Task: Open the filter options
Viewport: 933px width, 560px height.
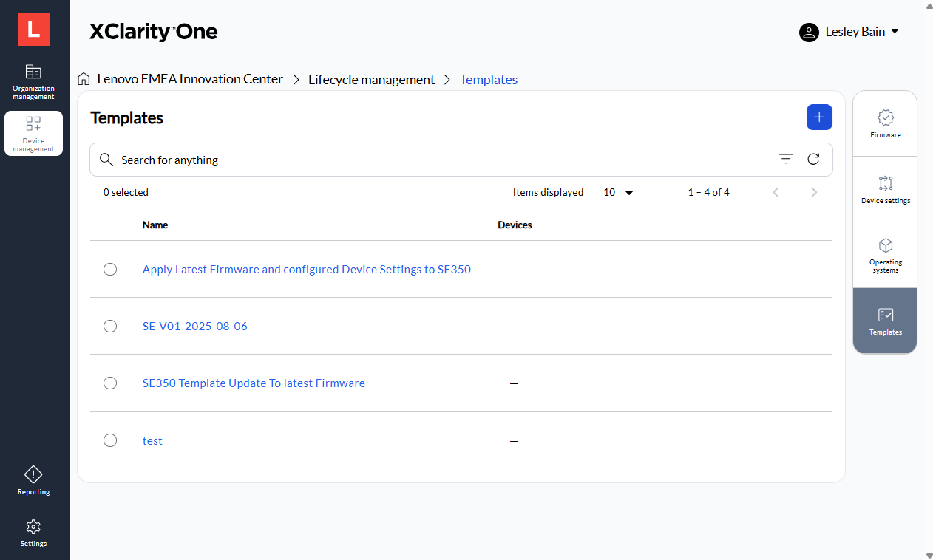Action: (x=785, y=159)
